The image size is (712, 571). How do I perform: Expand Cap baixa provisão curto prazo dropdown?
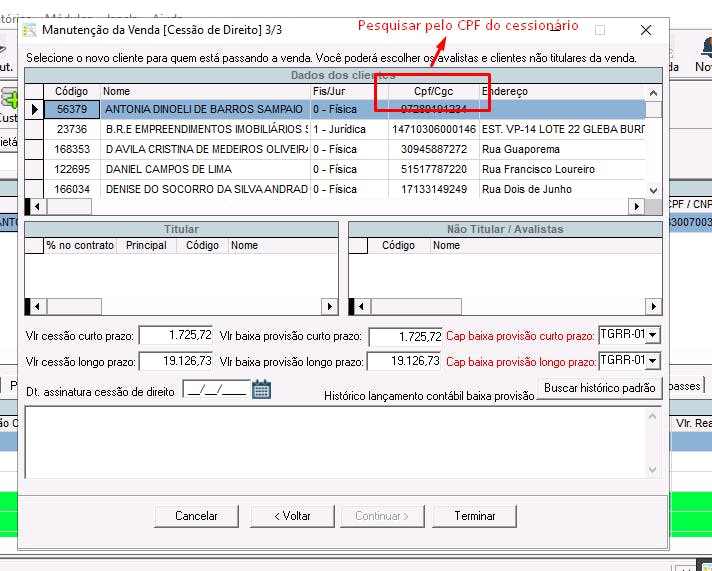pos(653,335)
